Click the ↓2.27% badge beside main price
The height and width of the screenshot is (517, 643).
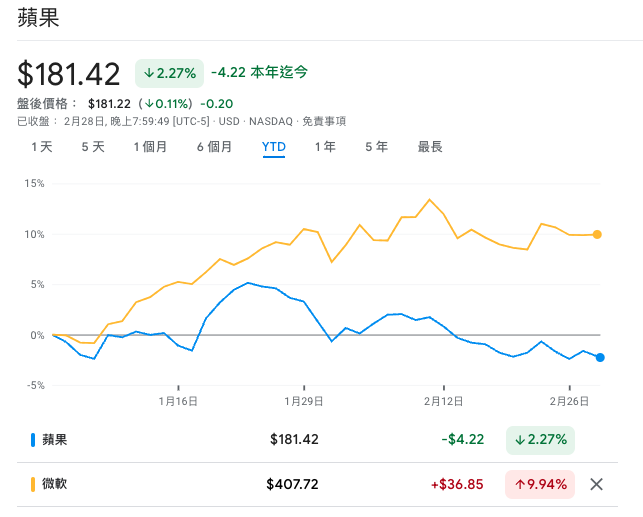click(169, 73)
